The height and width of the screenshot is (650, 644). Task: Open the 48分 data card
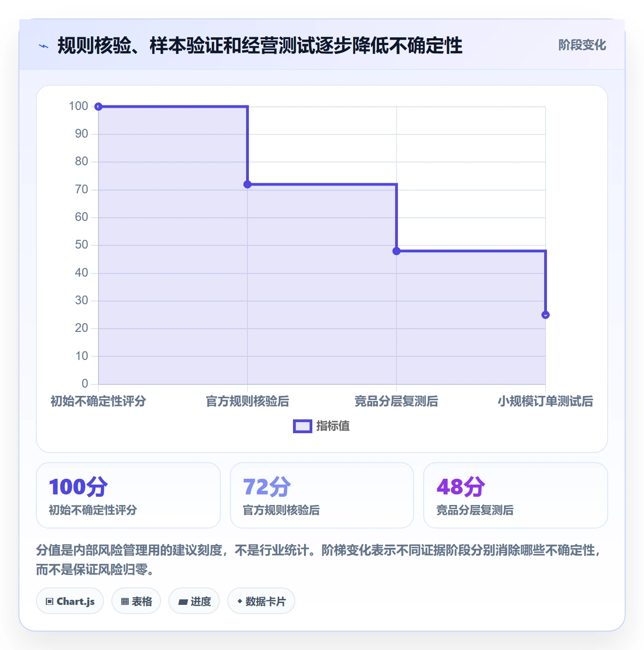516,495
